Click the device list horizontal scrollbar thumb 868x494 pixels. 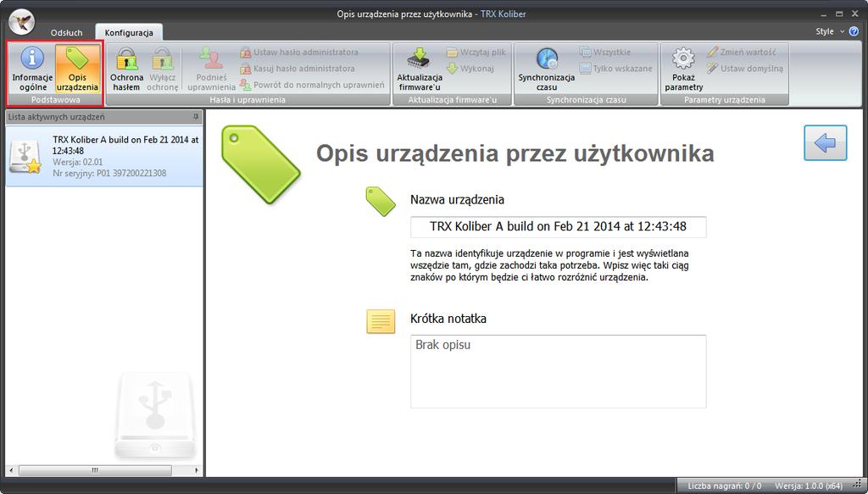[x=95, y=471]
